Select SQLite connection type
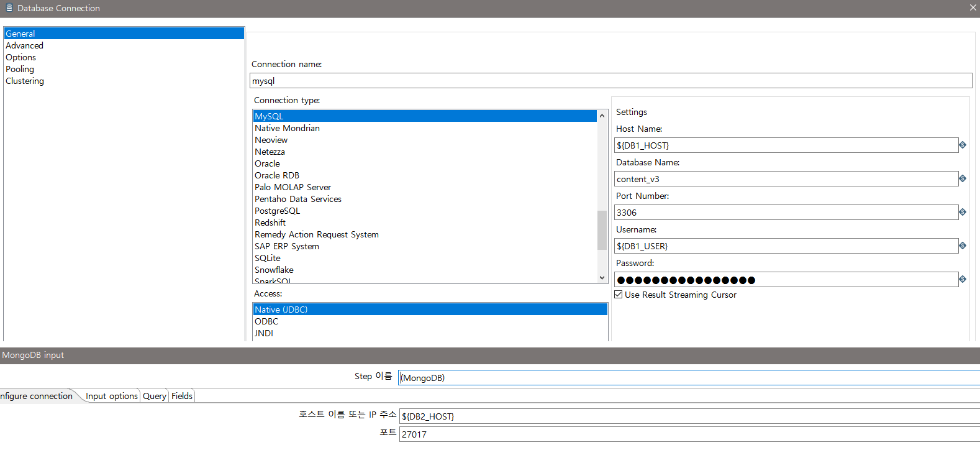The height and width of the screenshot is (450, 980). click(425, 258)
